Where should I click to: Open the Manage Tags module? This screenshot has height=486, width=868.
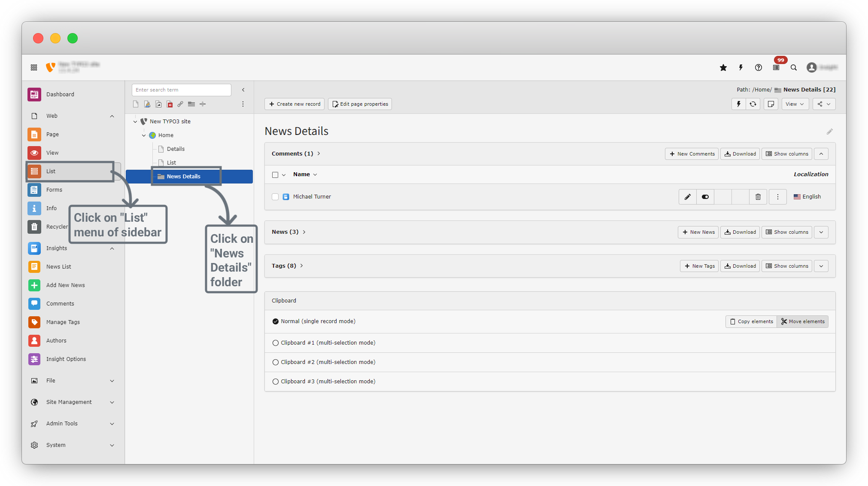click(63, 322)
